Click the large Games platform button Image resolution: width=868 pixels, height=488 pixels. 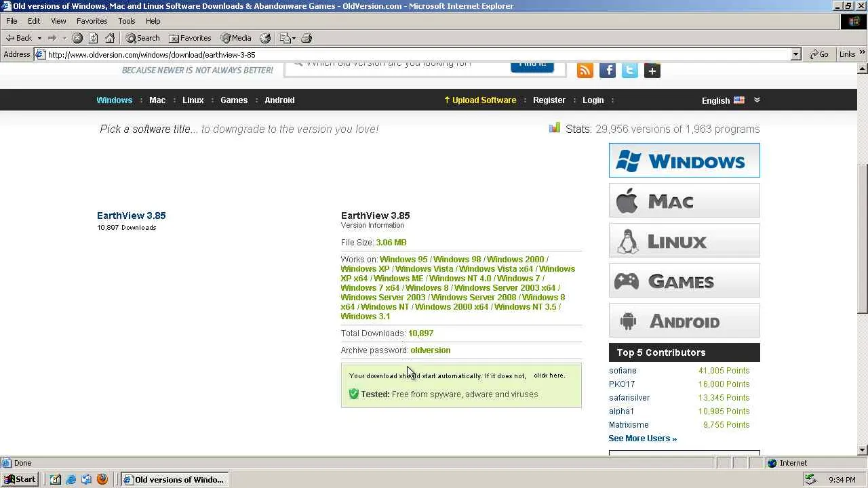tap(684, 281)
